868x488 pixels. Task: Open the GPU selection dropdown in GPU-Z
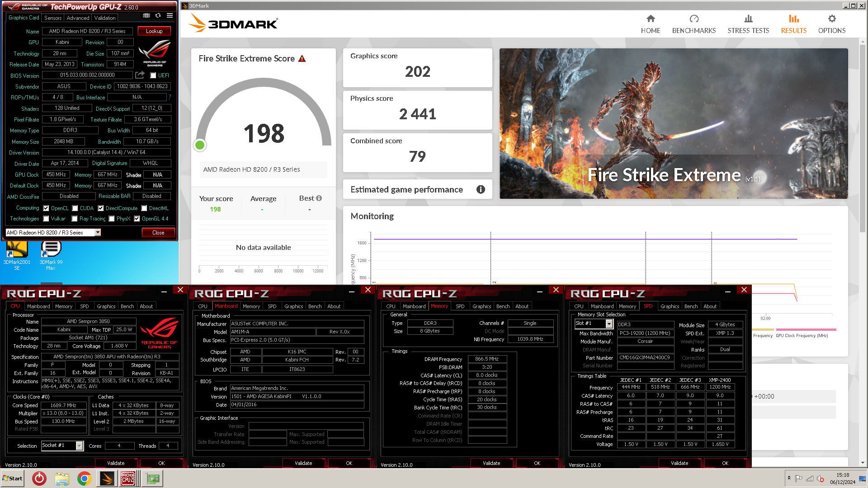point(98,232)
